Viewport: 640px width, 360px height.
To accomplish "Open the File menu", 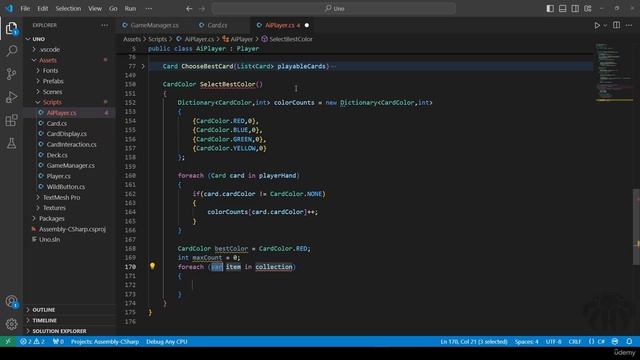I will click(25, 9).
